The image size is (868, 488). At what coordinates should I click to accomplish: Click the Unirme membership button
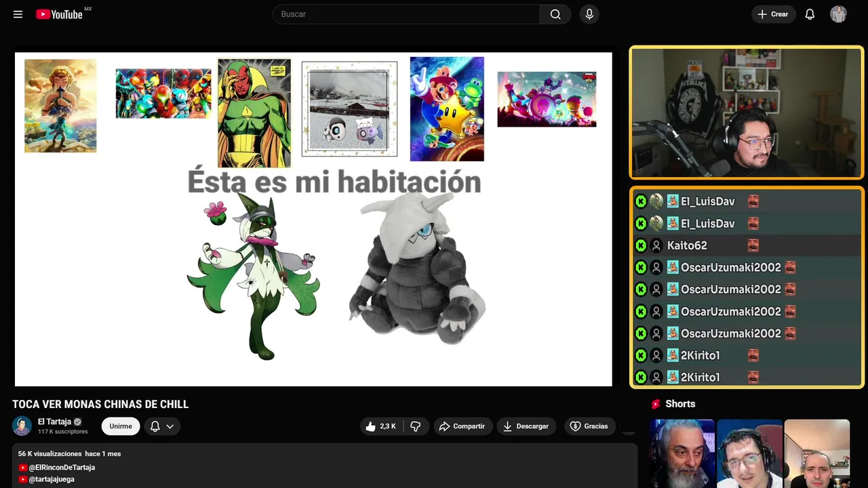click(x=121, y=426)
